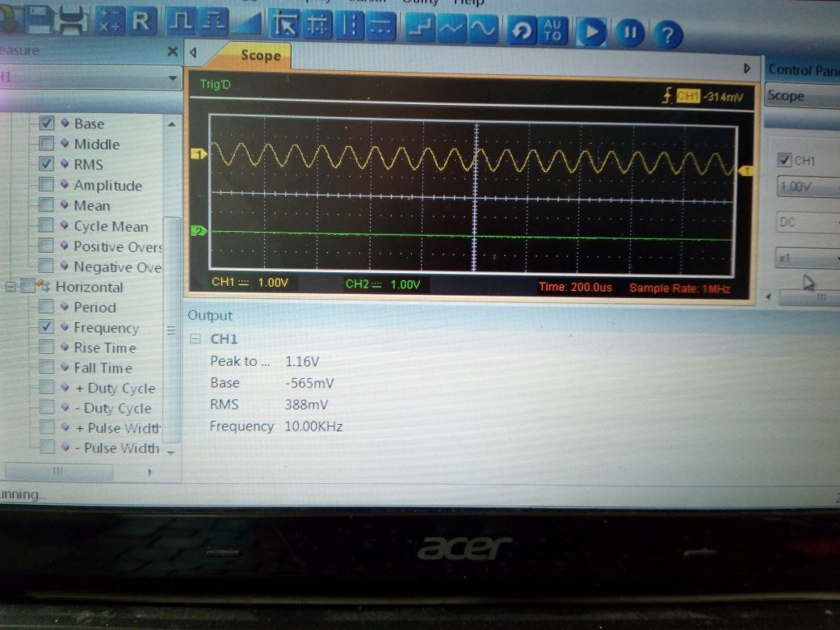Open the 1.00V volts dropdown
Screen dimensions: 840x630
point(808,187)
